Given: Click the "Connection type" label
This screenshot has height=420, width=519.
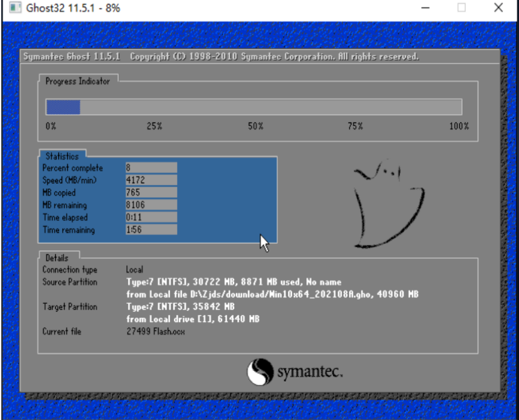Looking at the screenshot, I should point(70,270).
